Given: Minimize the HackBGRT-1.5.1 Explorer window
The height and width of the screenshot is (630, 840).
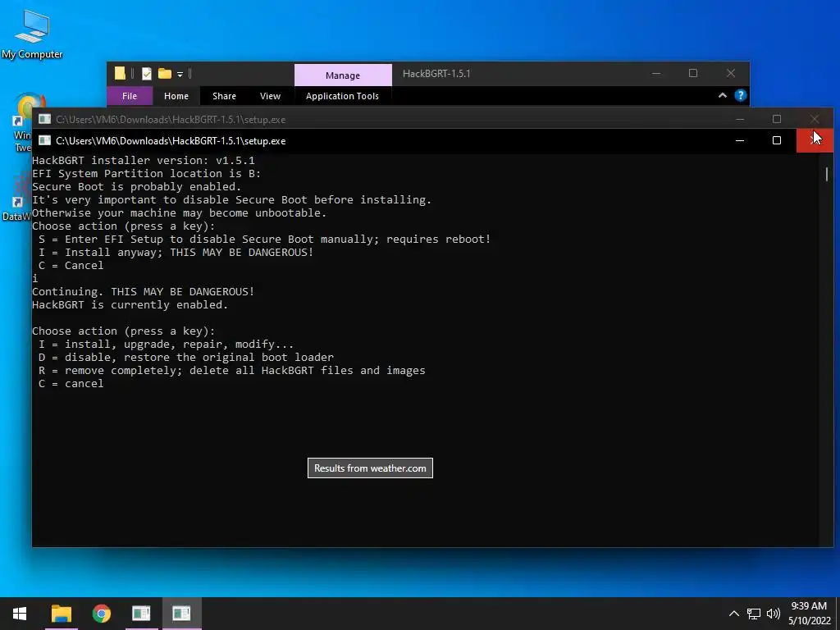Looking at the screenshot, I should tap(656, 73).
